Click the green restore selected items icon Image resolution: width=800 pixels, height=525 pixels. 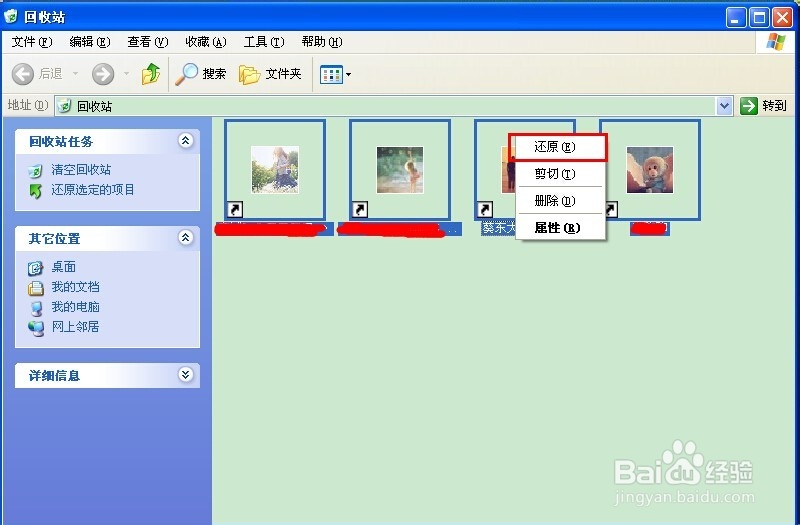pyautogui.click(x=36, y=191)
